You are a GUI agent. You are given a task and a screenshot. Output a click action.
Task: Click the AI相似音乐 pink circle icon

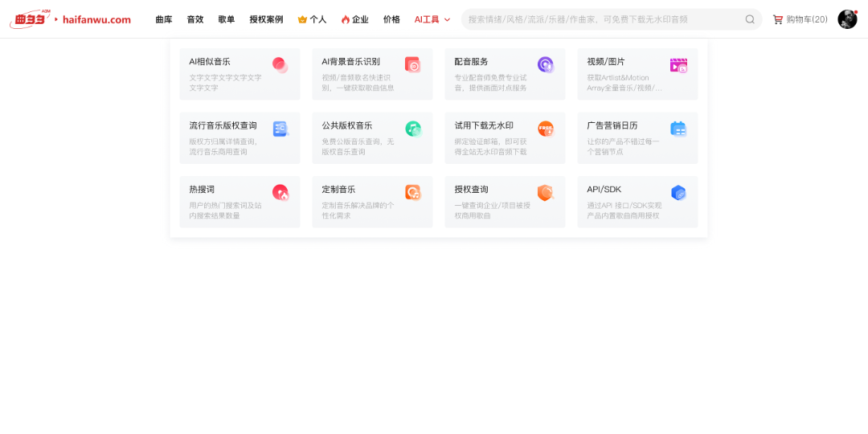click(280, 65)
